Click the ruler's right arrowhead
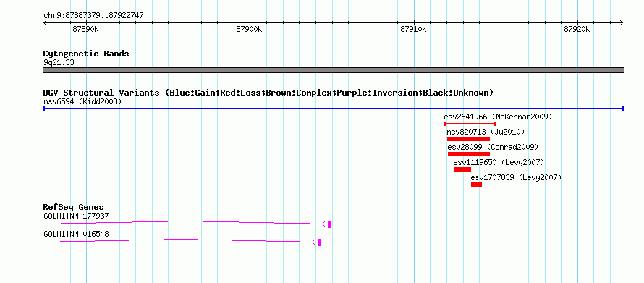The height and width of the screenshot is (283, 644). [621, 23]
